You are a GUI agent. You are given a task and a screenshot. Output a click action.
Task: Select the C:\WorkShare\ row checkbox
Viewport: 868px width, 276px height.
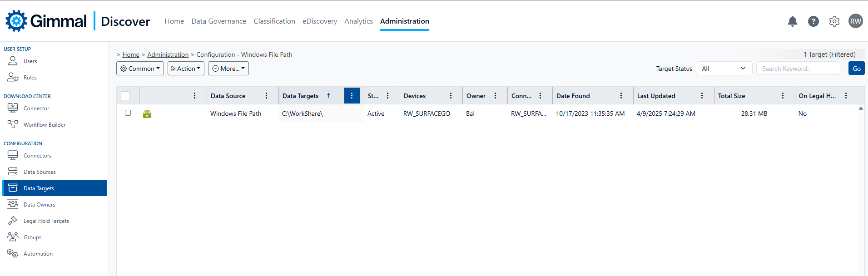(128, 113)
